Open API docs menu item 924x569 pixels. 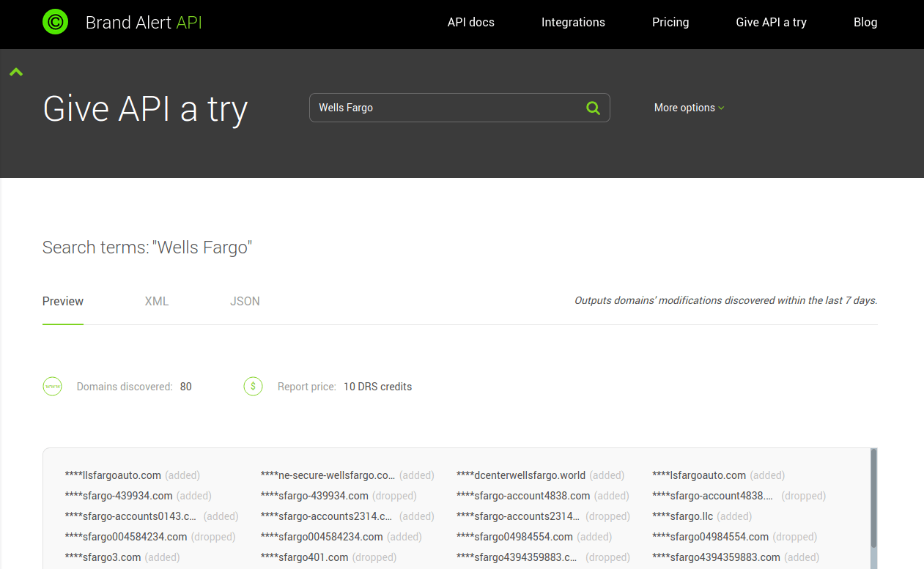click(471, 22)
